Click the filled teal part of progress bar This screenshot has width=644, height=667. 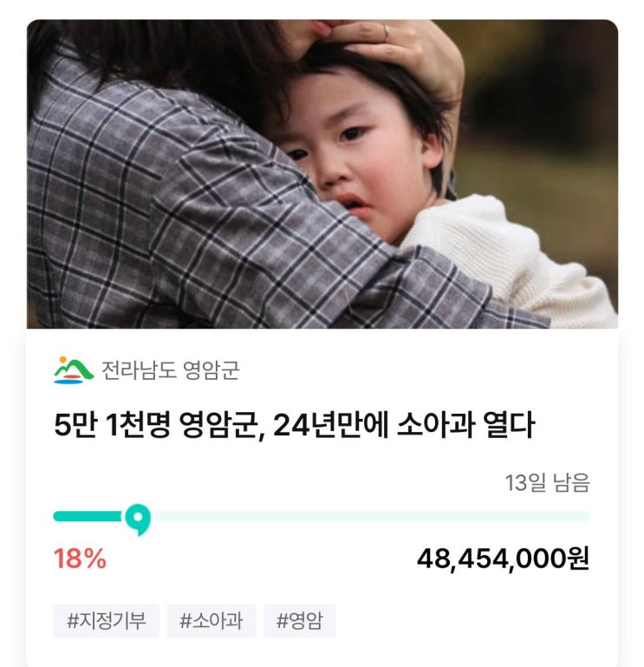coord(88,516)
